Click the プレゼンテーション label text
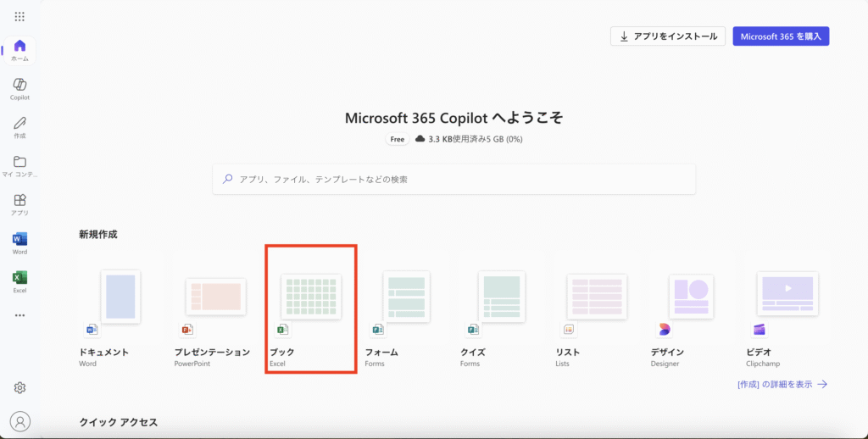This screenshot has width=868, height=439. (212, 352)
